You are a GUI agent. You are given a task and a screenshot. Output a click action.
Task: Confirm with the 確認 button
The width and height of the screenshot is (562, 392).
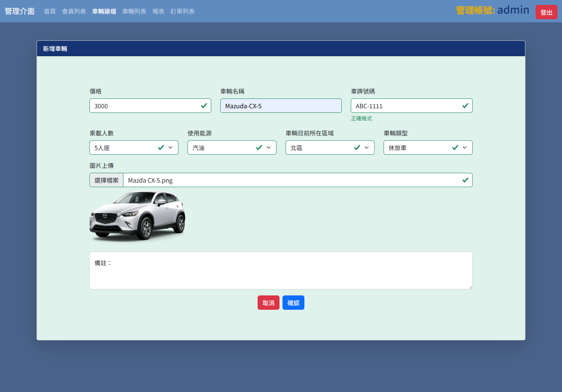click(293, 303)
